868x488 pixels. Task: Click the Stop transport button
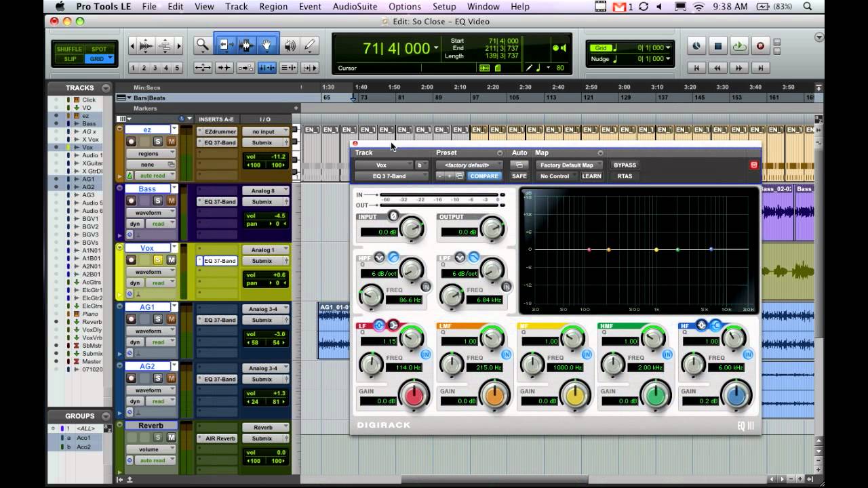[x=718, y=46]
